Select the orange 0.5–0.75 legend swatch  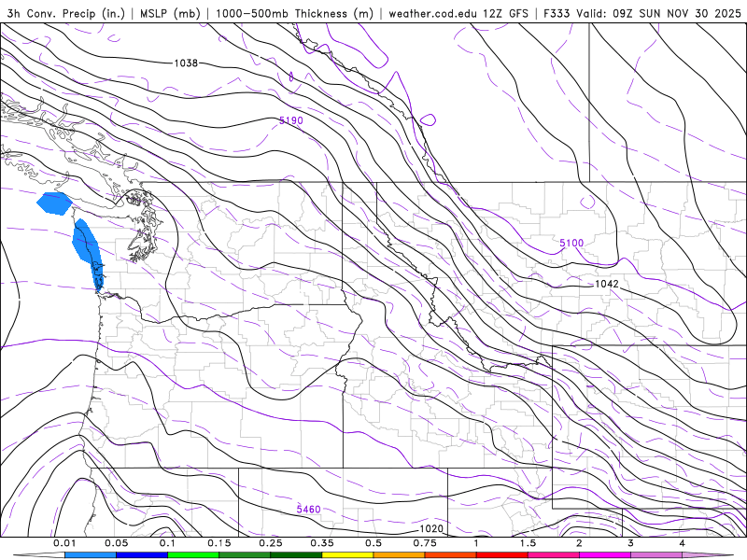(x=400, y=555)
